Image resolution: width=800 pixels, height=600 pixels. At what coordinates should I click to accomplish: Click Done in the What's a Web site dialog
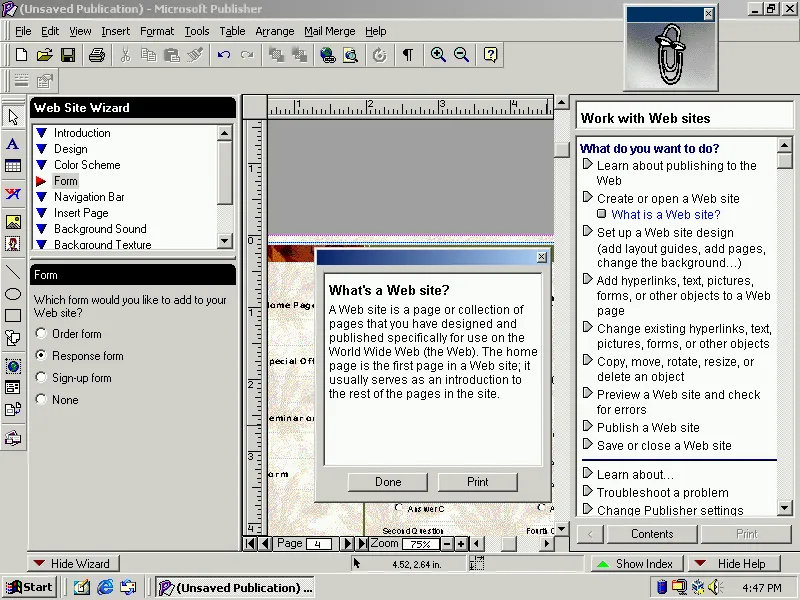[x=387, y=482]
